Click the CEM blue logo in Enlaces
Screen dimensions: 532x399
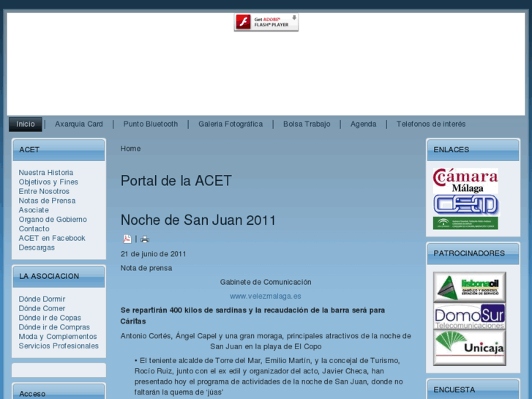(x=465, y=205)
